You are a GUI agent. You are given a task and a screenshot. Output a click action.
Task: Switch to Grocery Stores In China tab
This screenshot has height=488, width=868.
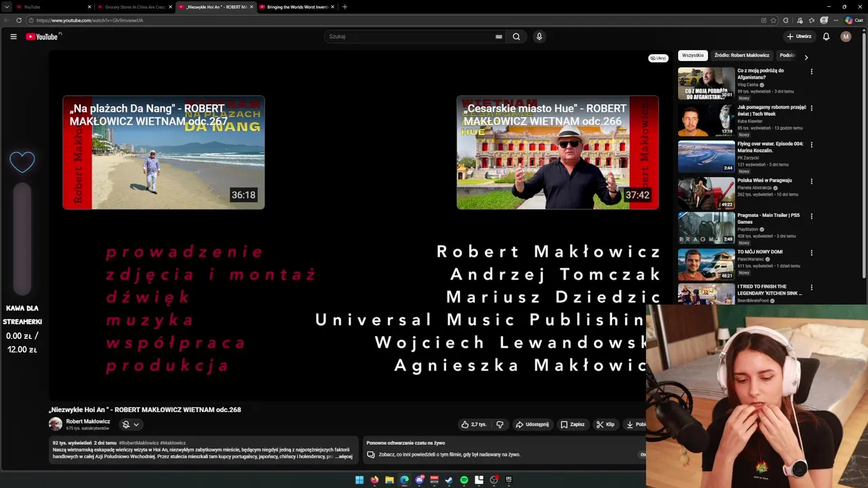coord(134,7)
